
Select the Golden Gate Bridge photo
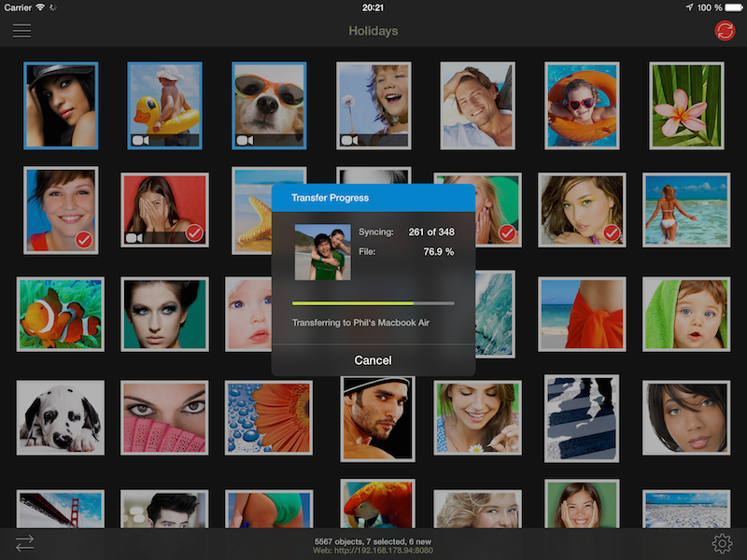61,509
